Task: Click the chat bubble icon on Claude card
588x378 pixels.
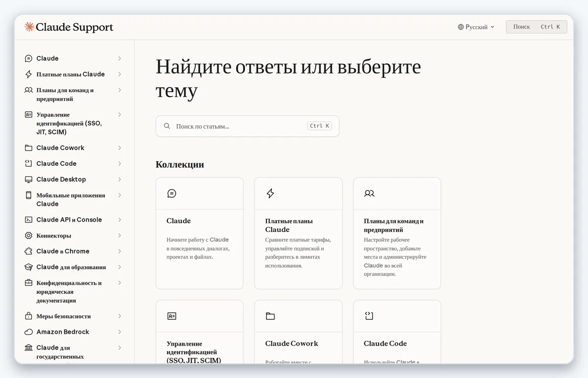Action: 171,193
